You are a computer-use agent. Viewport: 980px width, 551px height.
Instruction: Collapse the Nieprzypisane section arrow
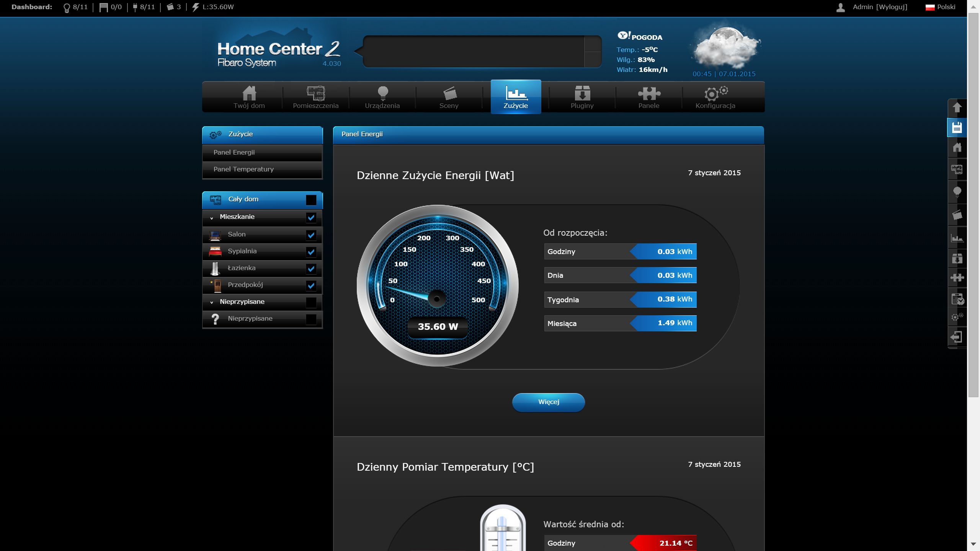point(212,302)
